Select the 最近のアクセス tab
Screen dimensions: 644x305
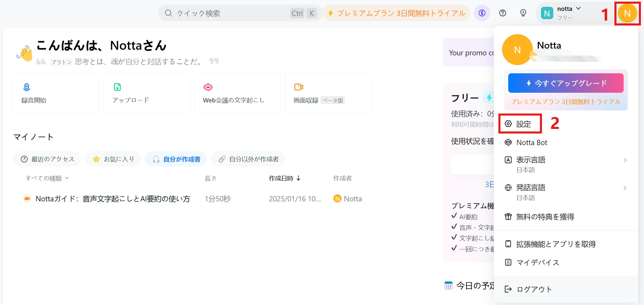pos(47,159)
